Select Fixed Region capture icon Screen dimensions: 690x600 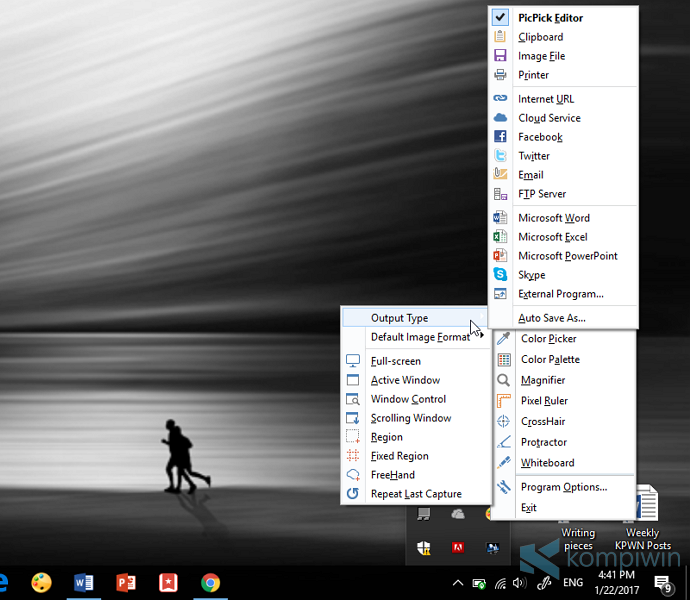point(352,455)
